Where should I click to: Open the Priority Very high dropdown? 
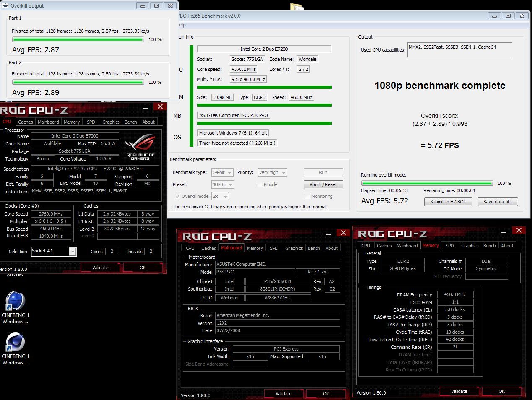pyautogui.click(x=272, y=172)
